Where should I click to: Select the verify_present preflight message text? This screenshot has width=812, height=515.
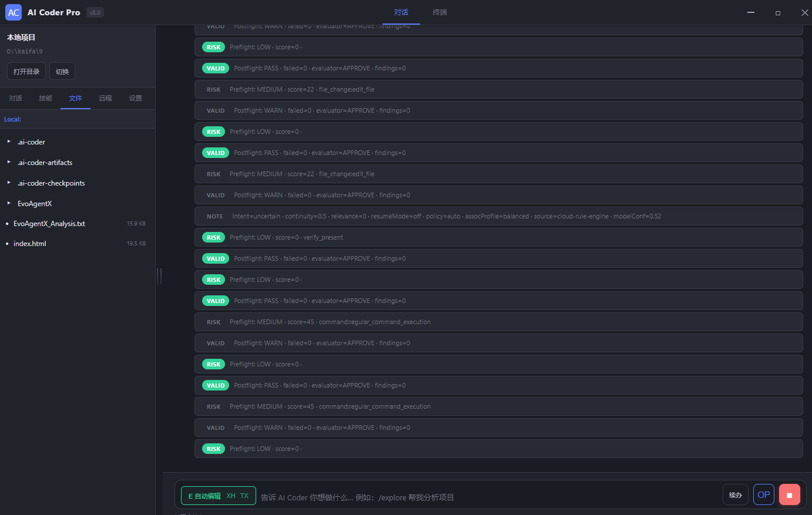(x=286, y=237)
